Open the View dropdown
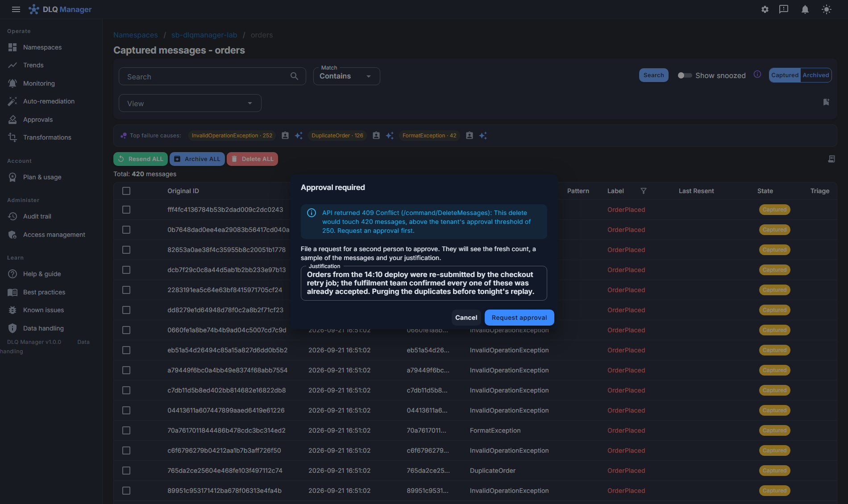The width and height of the screenshot is (848, 504). pyautogui.click(x=190, y=103)
